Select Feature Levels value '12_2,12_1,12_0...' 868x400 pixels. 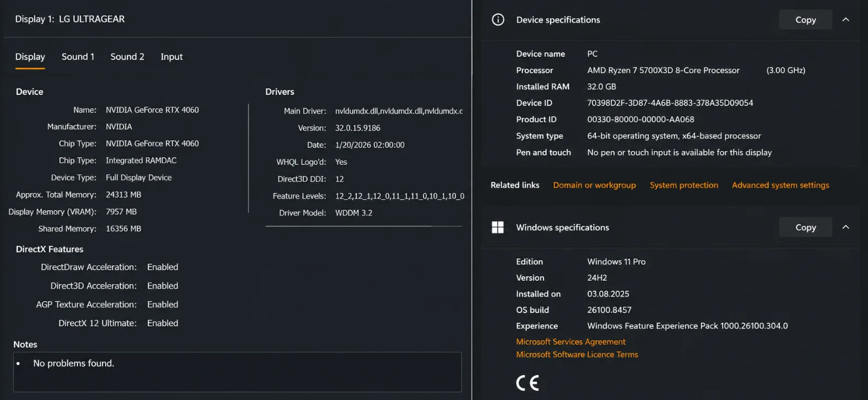click(x=400, y=196)
